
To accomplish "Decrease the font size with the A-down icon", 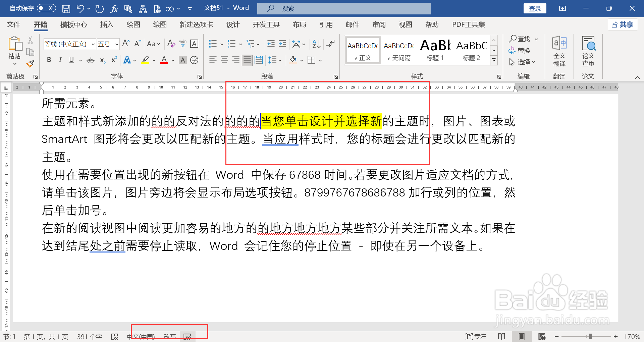I will (138, 44).
